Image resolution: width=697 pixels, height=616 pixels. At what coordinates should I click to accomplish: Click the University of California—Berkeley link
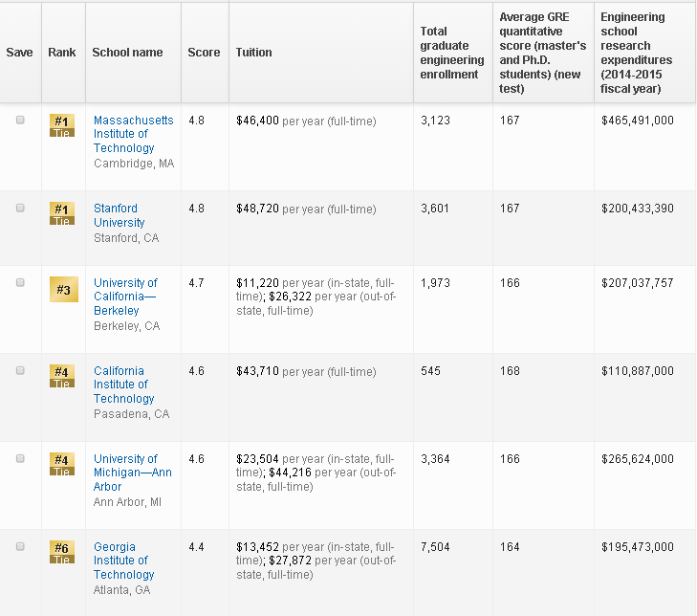125,297
